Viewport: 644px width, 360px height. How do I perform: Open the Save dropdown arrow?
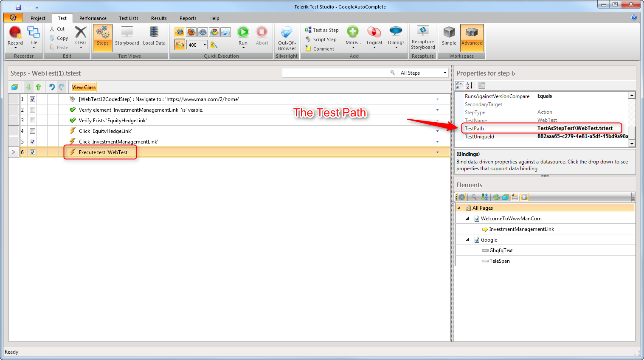37,8
